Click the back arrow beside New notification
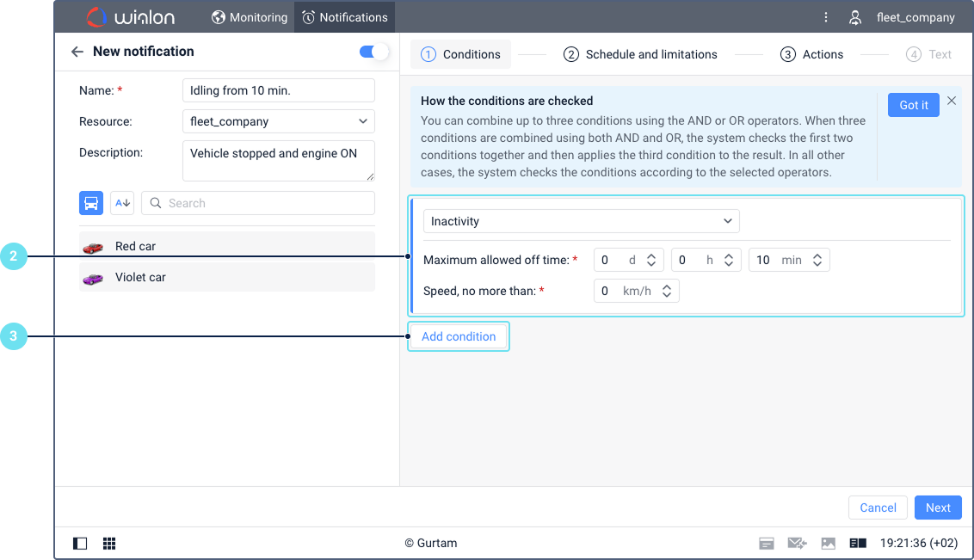Viewport: 974px width, 560px height. tap(77, 52)
